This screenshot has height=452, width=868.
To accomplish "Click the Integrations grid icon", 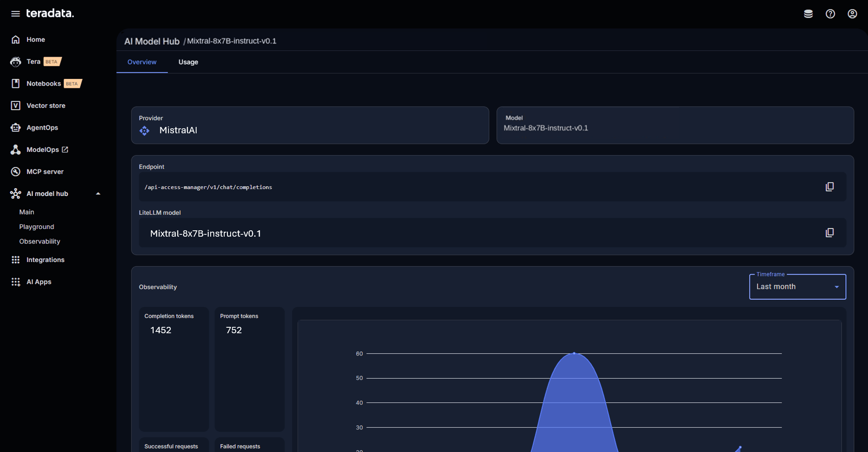I will [16, 260].
